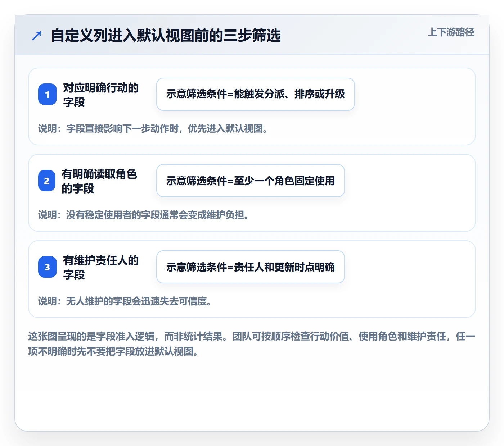Screen dimensions: 504x446
Task: Click the summary paragraph starting 这张图呈现的是字段准入逻辑
Action: click(x=252, y=344)
